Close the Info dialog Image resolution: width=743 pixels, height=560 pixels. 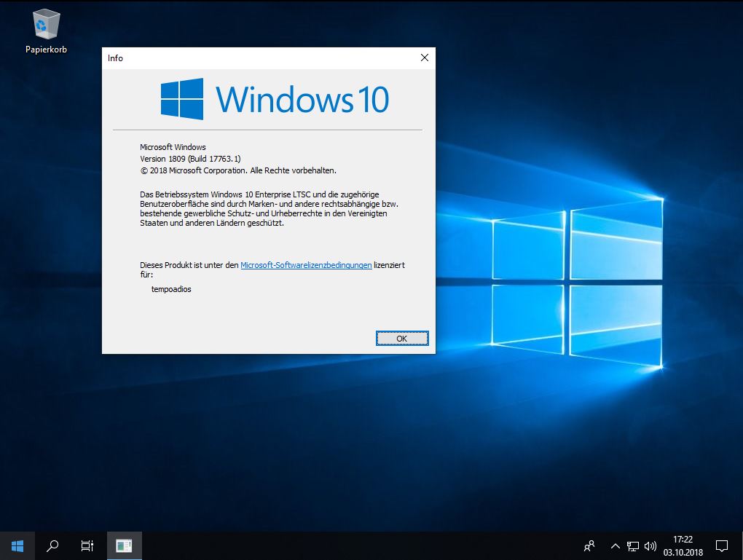[425, 58]
